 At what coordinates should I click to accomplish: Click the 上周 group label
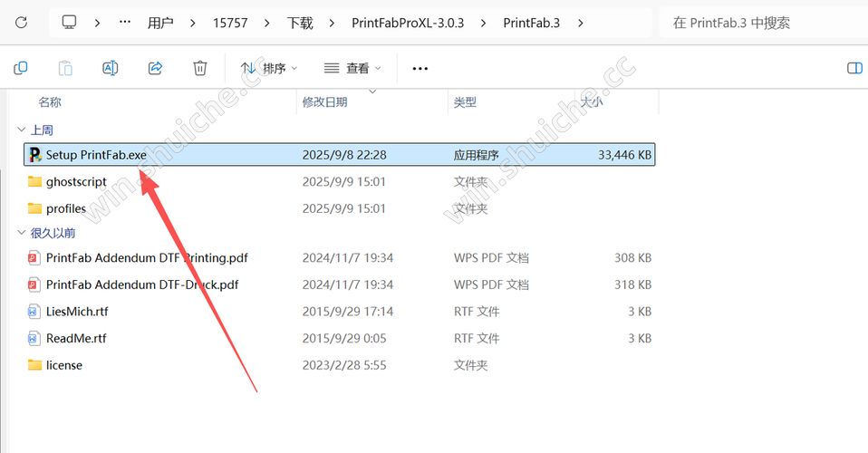point(42,130)
